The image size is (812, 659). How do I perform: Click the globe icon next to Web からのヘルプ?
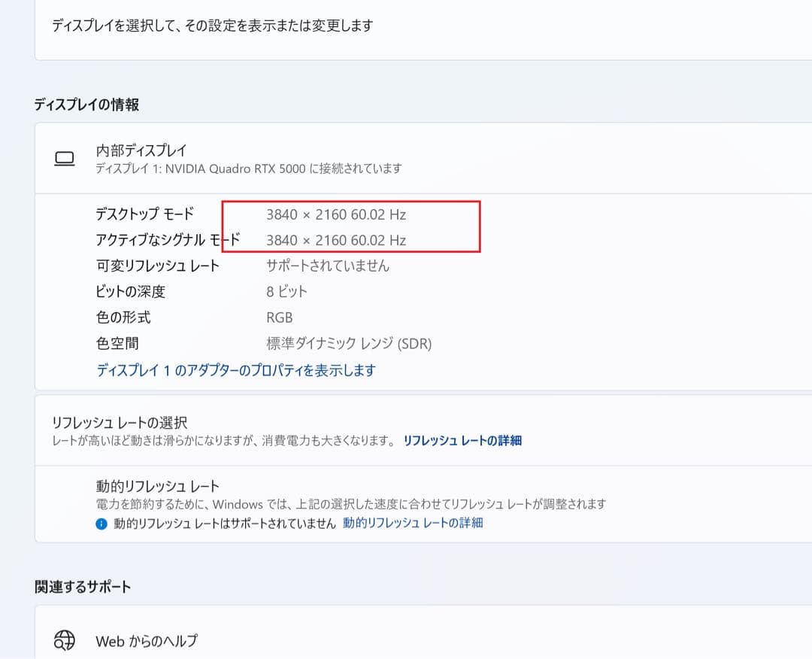[x=65, y=640]
